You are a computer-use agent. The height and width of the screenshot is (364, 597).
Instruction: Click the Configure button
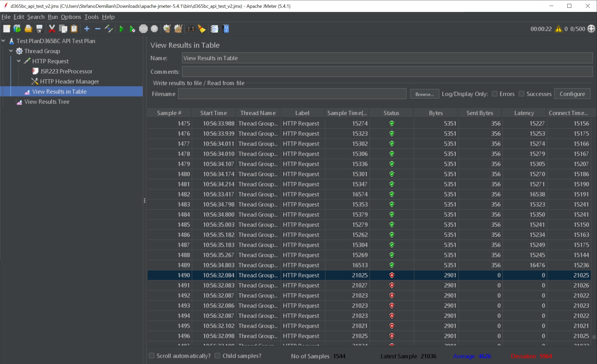(572, 94)
